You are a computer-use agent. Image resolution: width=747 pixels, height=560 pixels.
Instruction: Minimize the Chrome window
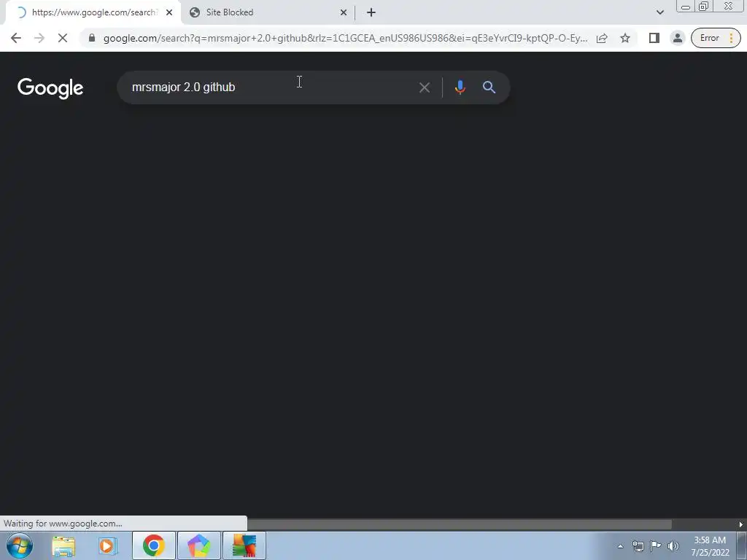click(686, 7)
